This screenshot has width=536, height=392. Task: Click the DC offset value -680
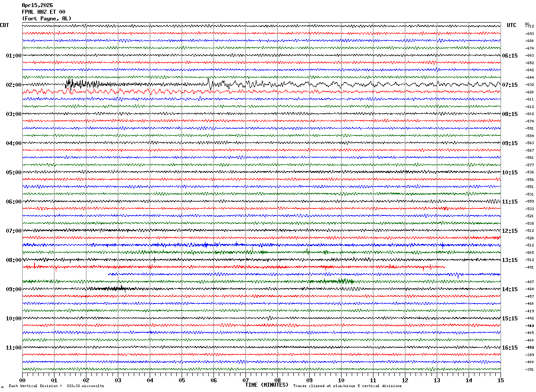pos(529,41)
